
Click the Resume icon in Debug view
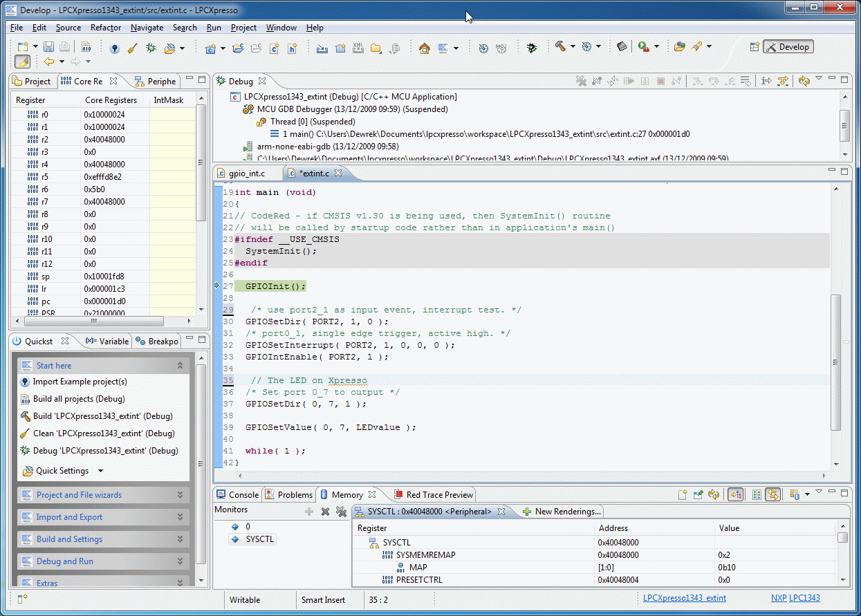tap(629, 81)
